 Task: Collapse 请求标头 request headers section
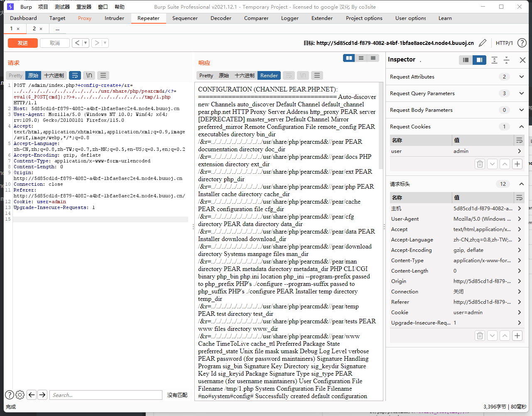pyautogui.click(x=522, y=184)
